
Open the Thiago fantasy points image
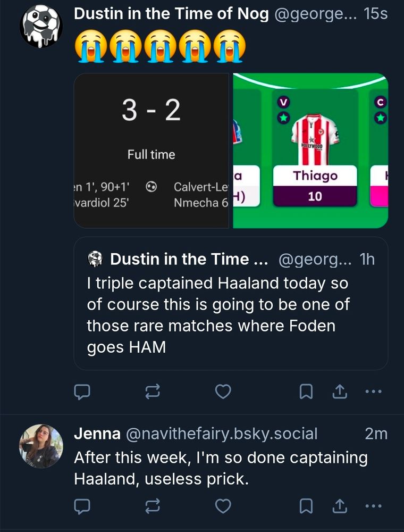pos(311,151)
